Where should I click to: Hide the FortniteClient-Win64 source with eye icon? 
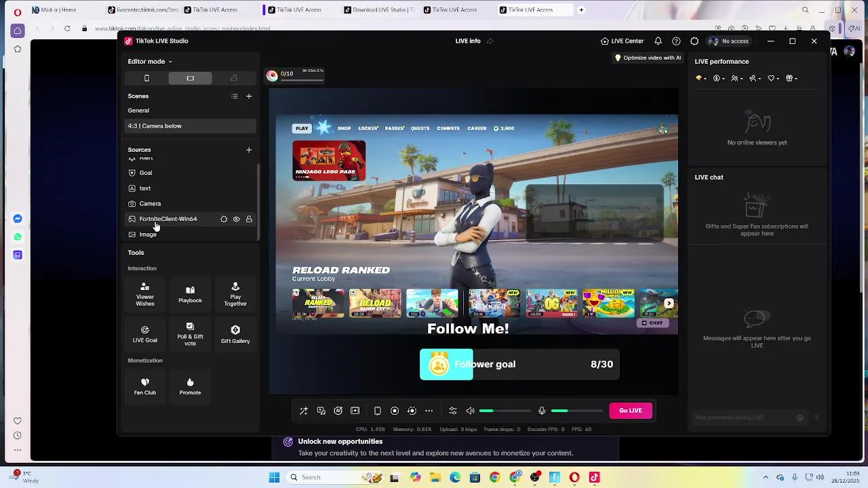pyautogui.click(x=237, y=219)
